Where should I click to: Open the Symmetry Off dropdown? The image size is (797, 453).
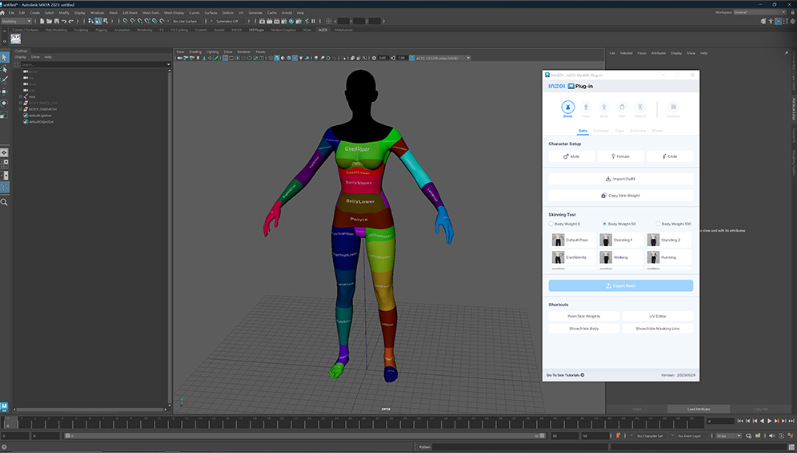[227, 21]
